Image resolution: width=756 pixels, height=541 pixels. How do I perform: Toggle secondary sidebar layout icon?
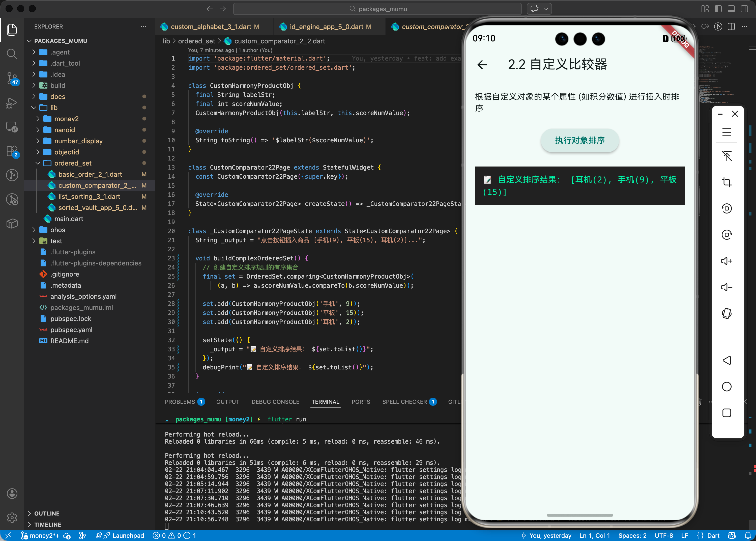[x=744, y=9]
